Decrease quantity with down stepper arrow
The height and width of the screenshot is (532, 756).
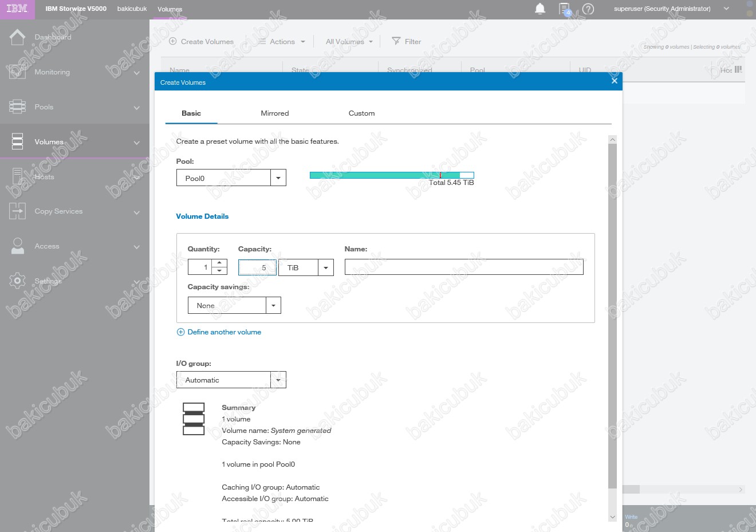(x=219, y=271)
